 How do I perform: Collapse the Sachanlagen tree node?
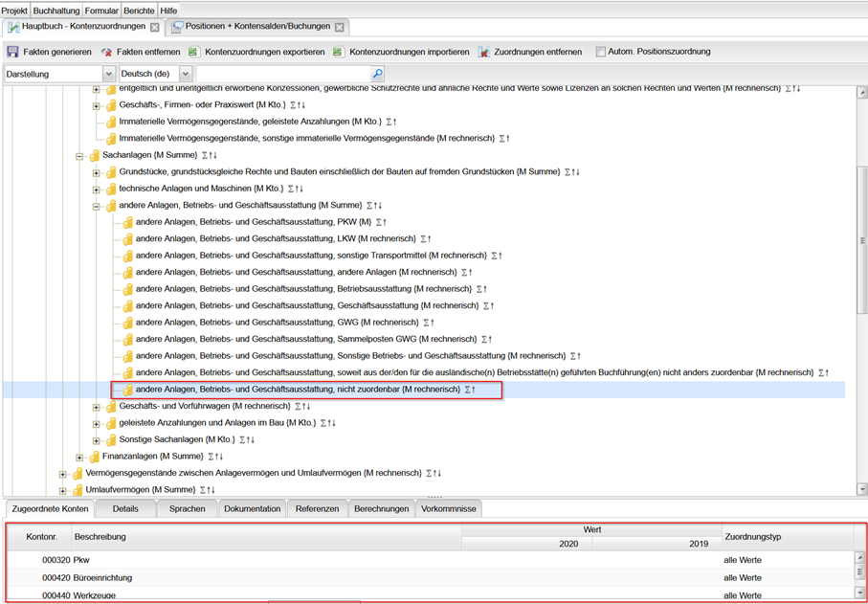pyautogui.click(x=79, y=157)
